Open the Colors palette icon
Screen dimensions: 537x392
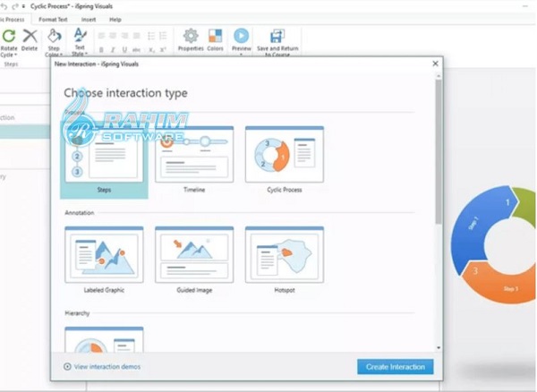coord(215,36)
